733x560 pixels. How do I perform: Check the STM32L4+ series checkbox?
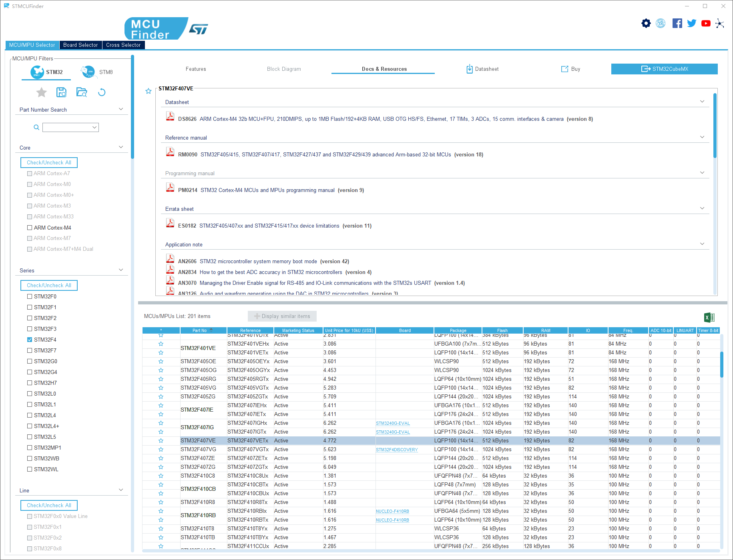pos(30,426)
